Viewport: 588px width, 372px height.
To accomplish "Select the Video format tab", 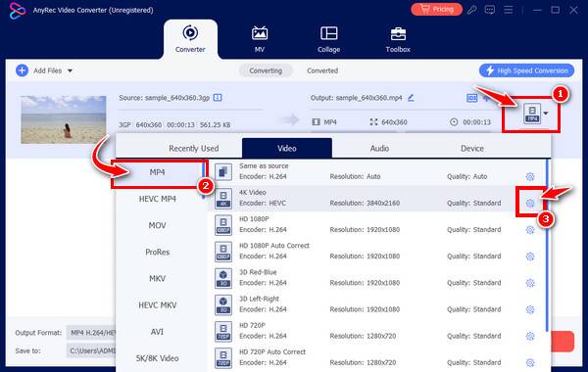I will click(x=287, y=149).
